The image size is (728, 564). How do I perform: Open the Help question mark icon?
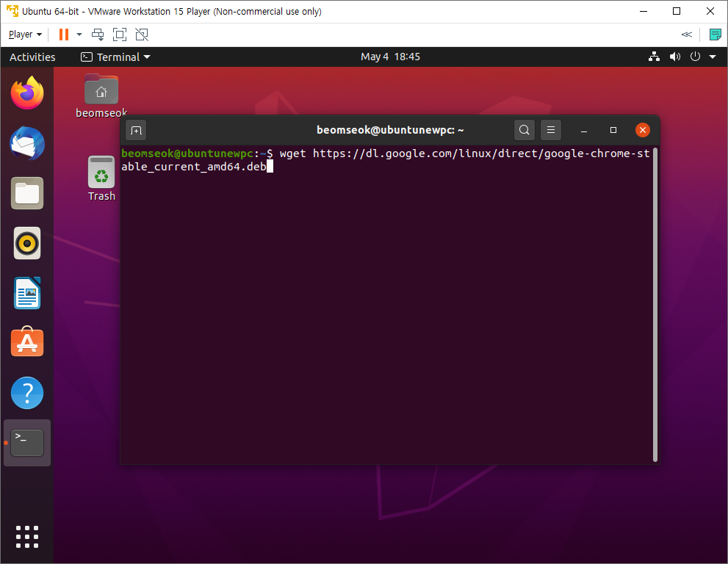pos(27,393)
